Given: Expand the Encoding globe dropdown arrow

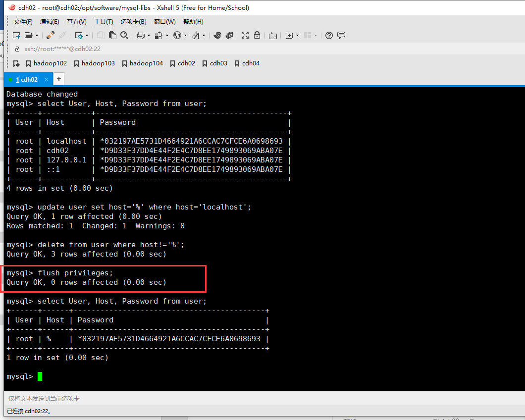Looking at the screenshot, I should click(186, 35).
